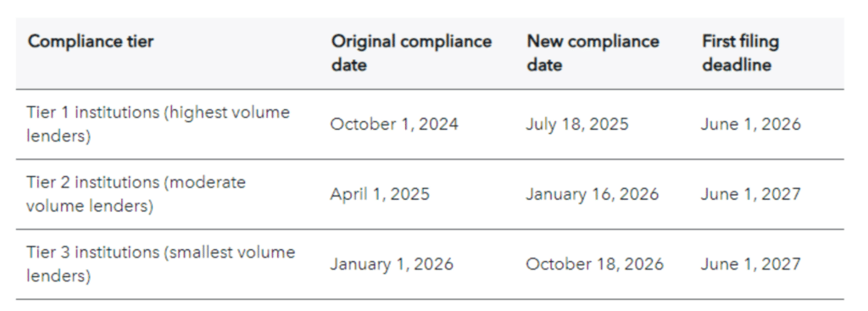
Task: Click the October 18, 2026 date cell
Action: (594, 264)
